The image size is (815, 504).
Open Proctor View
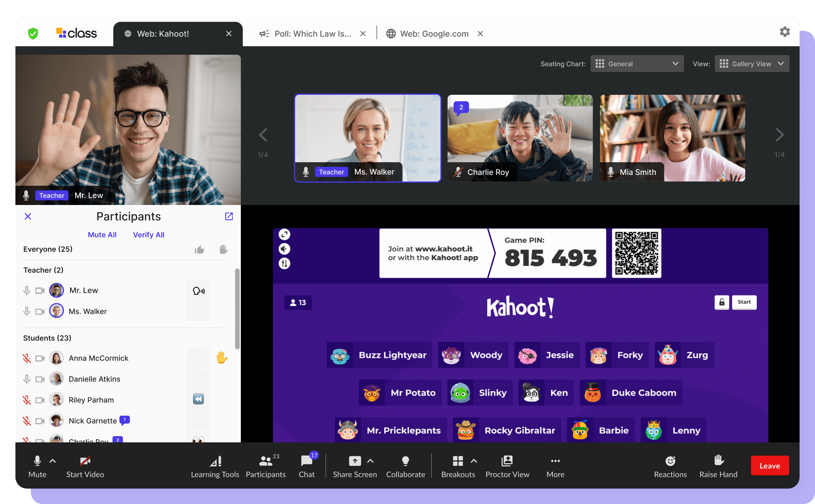(507, 466)
